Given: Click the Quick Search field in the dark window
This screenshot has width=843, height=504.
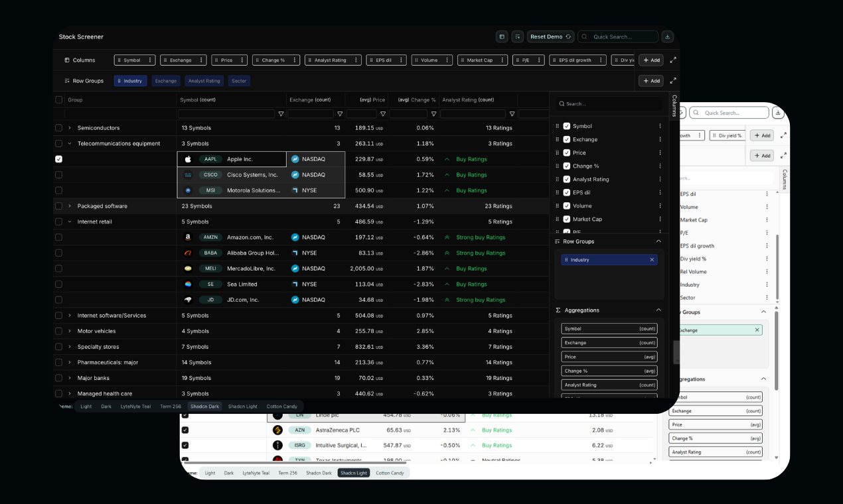Looking at the screenshot, I should coord(618,36).
